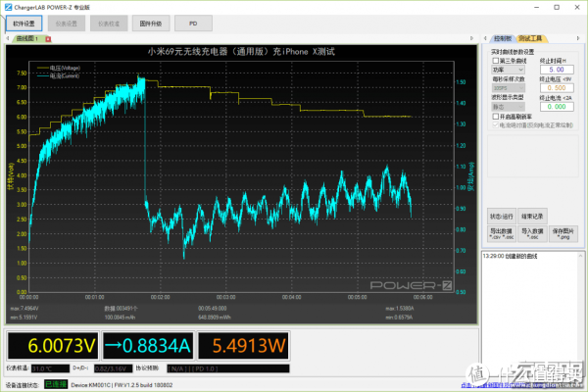Click the 100.0845mAh capacity value

120,318
